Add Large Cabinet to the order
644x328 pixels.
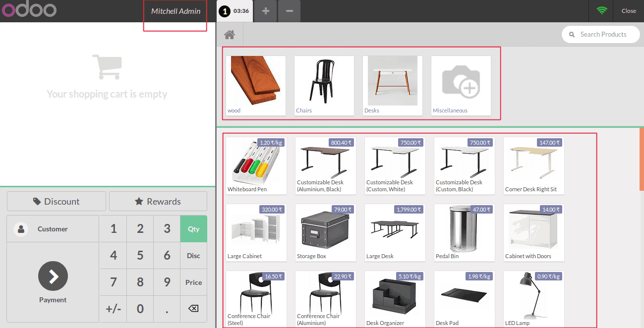(x=256, y=232)
